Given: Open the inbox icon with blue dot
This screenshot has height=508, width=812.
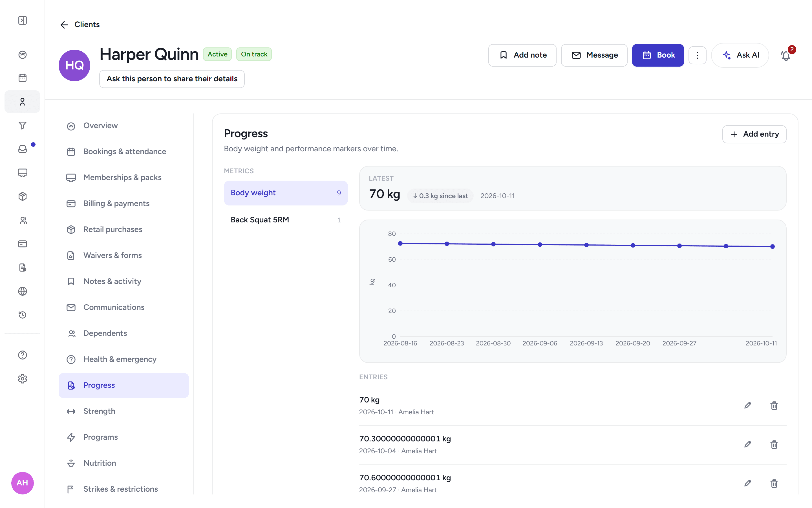Looking at the screenshot, I should 23,149.
